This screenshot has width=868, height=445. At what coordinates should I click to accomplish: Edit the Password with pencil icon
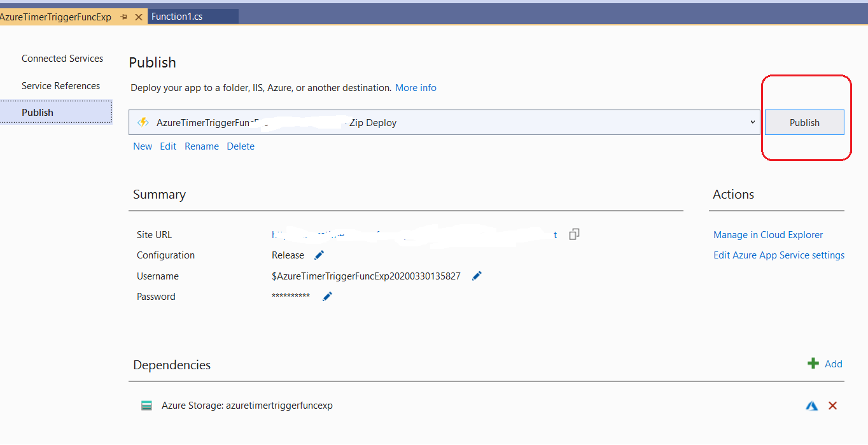click(x=327, y=296)
